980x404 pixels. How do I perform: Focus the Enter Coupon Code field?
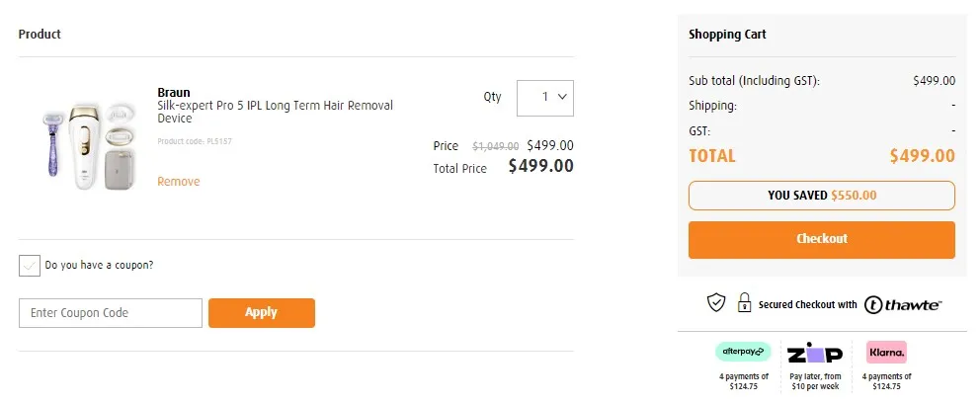(x=110, y=313)
